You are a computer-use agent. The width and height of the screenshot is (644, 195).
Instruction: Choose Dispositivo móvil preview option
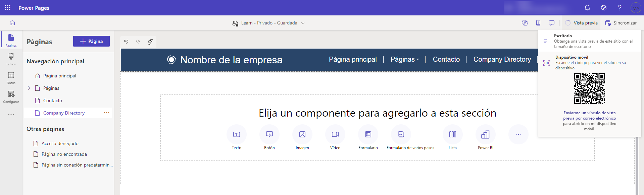coord(589,62)
